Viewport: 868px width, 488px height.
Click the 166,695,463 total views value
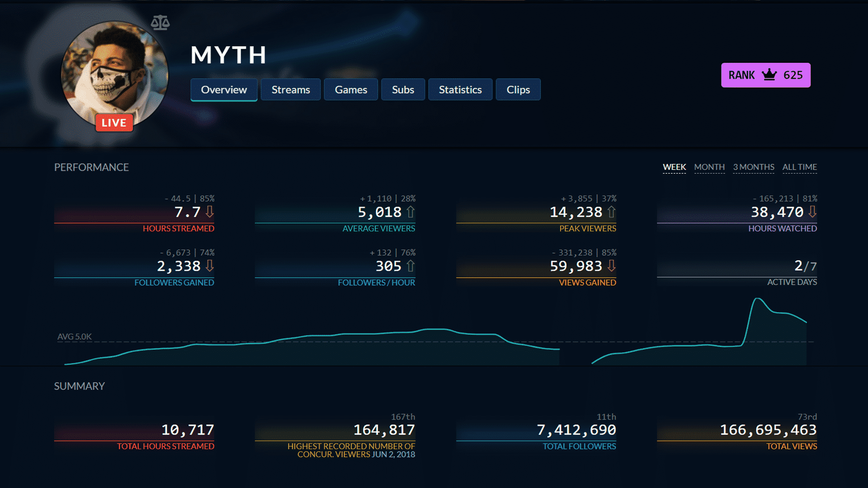click(x=768, y=430)
